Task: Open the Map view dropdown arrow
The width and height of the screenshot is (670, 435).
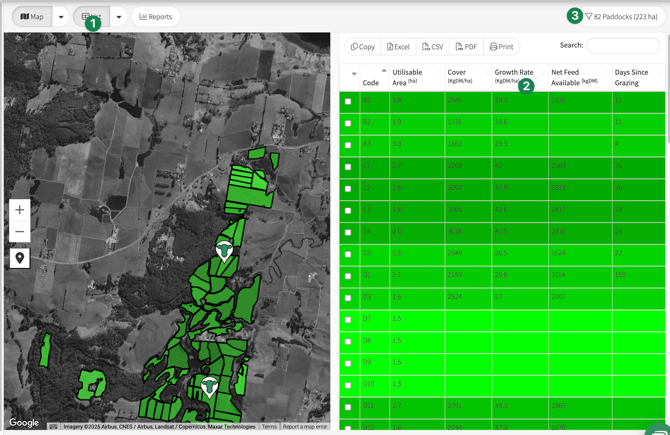Action: (x=61, y=17)
